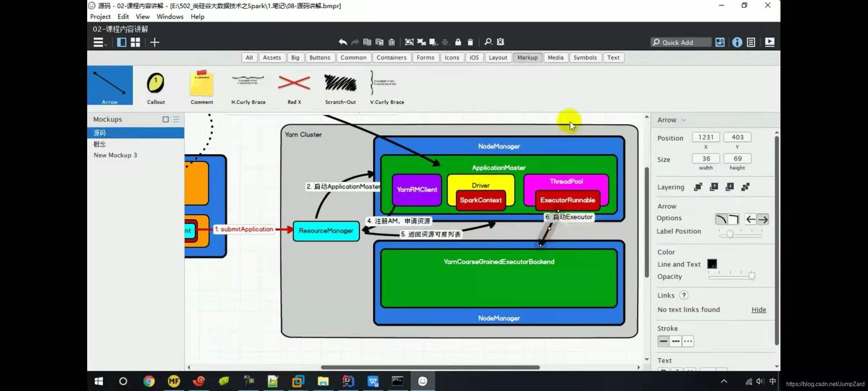Screen dimensions: 868x391
Task: Switch to the Symbols library tab
Action: (585, 58)
